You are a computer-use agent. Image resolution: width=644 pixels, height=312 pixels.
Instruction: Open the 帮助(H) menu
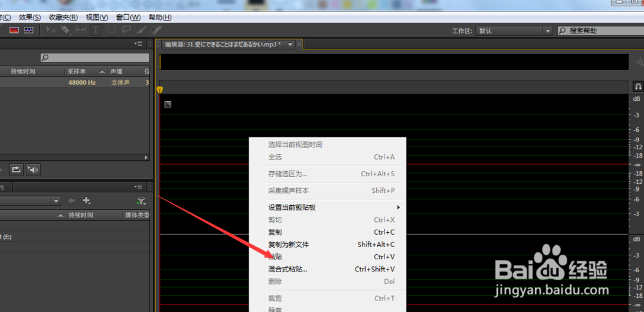(160, 17)
